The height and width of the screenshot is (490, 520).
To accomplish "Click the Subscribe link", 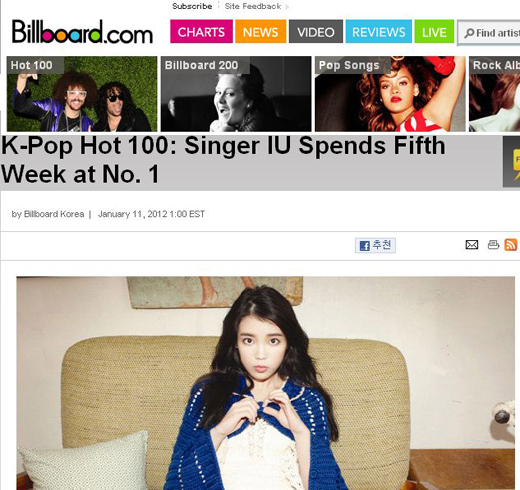I will tap(192, 6).
